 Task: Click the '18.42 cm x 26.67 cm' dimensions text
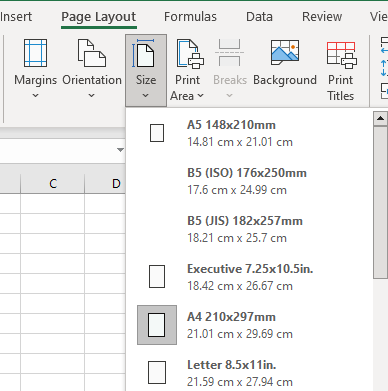click(x=240, y=286)
